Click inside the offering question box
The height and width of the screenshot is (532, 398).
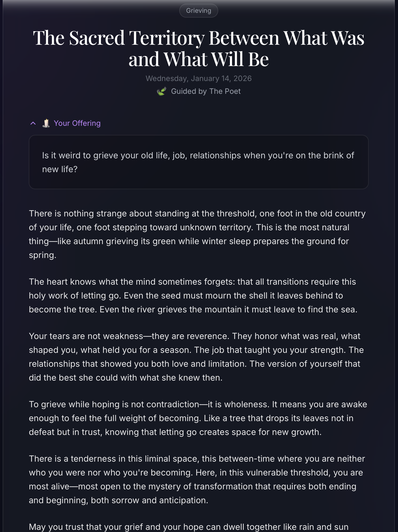click(198, 162)
